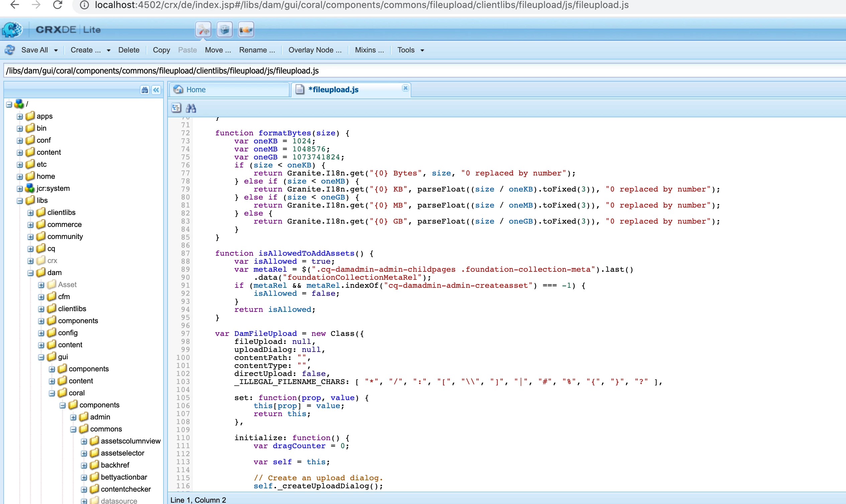
Task: Click the CRXDE Lite logo icon
Action: [12, 29]
